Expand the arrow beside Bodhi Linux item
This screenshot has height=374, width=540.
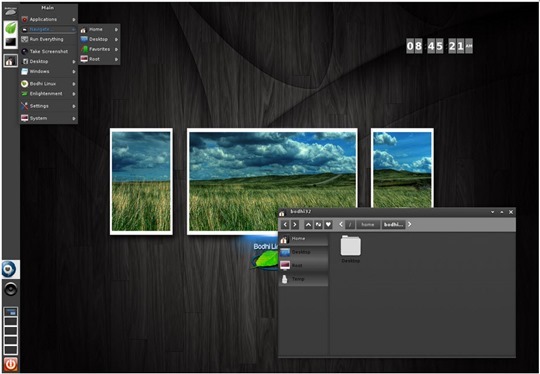[74, 84]
